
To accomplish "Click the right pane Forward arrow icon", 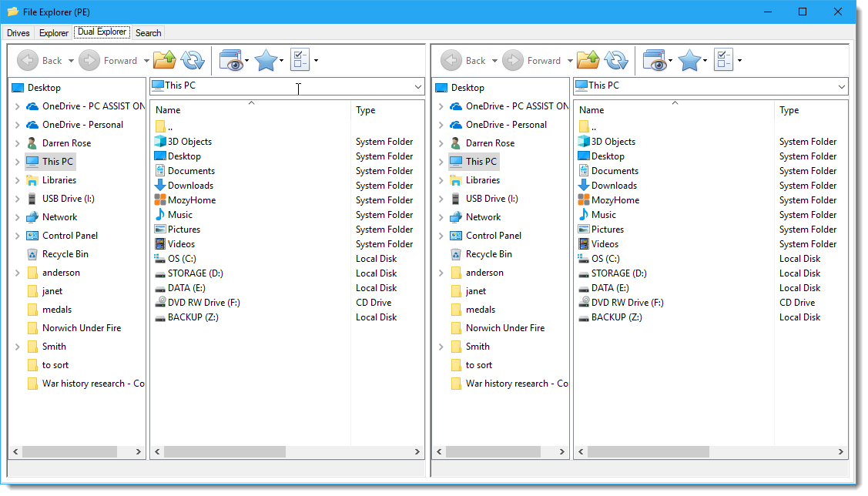I will [512, 60].
